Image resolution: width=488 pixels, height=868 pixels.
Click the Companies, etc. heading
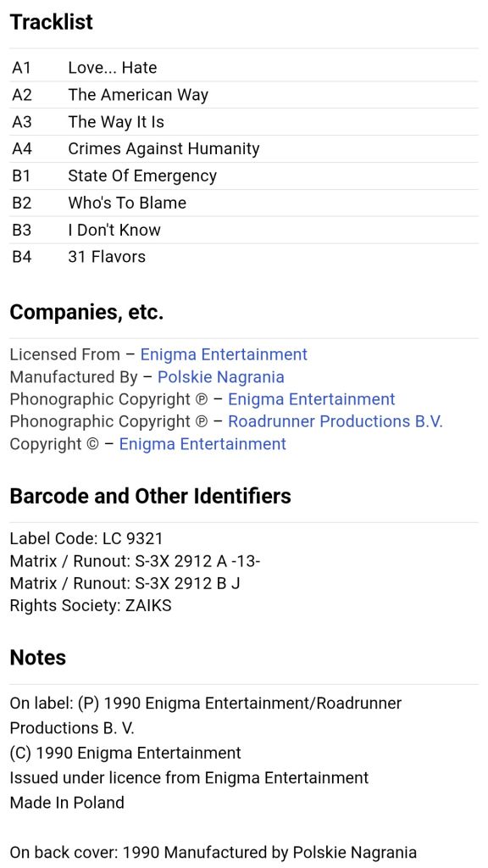[87, 312]
